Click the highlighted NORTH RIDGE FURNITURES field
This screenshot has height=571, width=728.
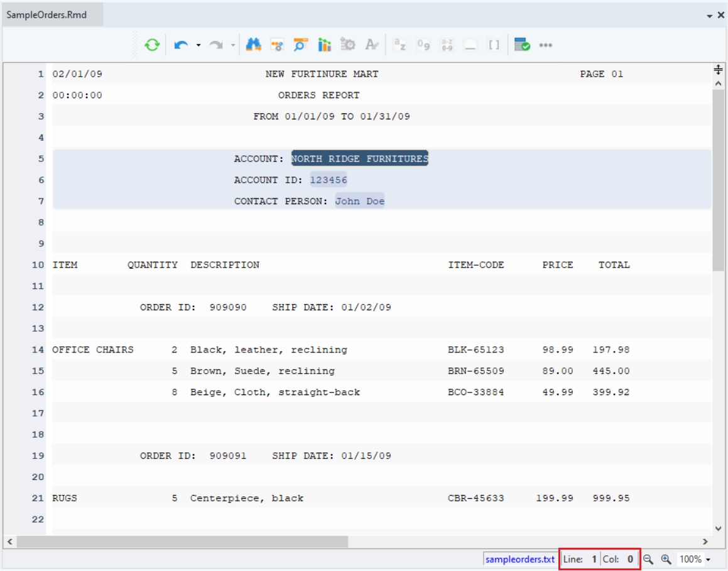coord(359,159)
